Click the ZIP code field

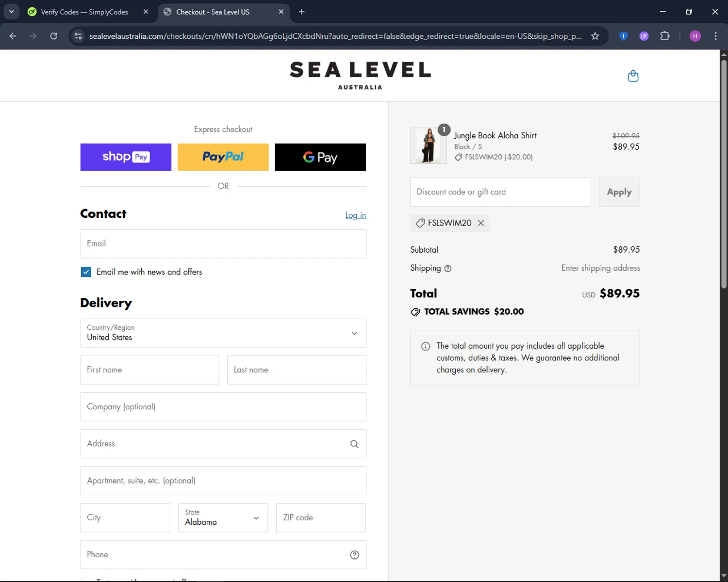321,518
